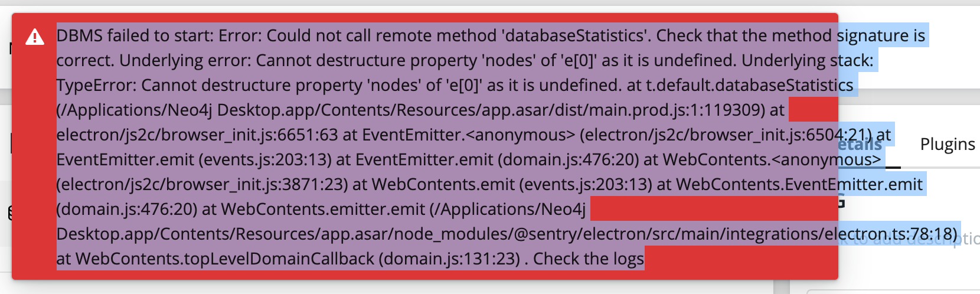The image size is (980, 294).
Task: Click 'TypeError: Cannot destructure property' line
Action: pyautogui.click(x=210, y=86)
